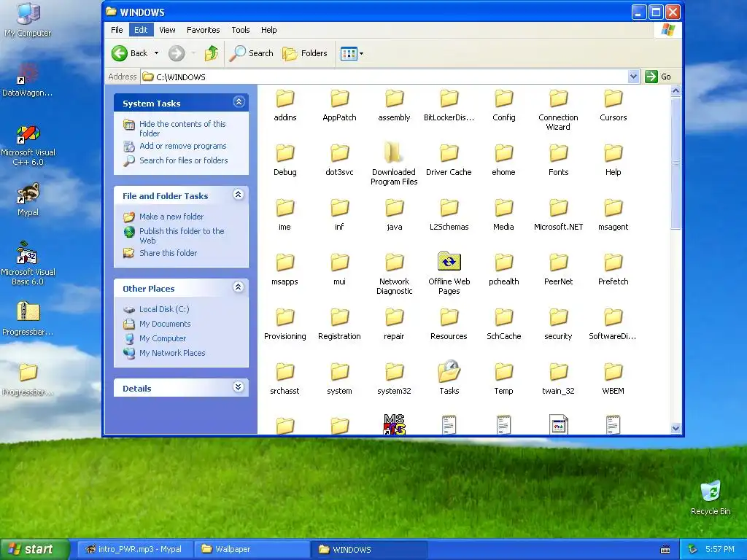747x560 pixels.
Task: Click Search for files or folders link
Action: tap(183, 160)
